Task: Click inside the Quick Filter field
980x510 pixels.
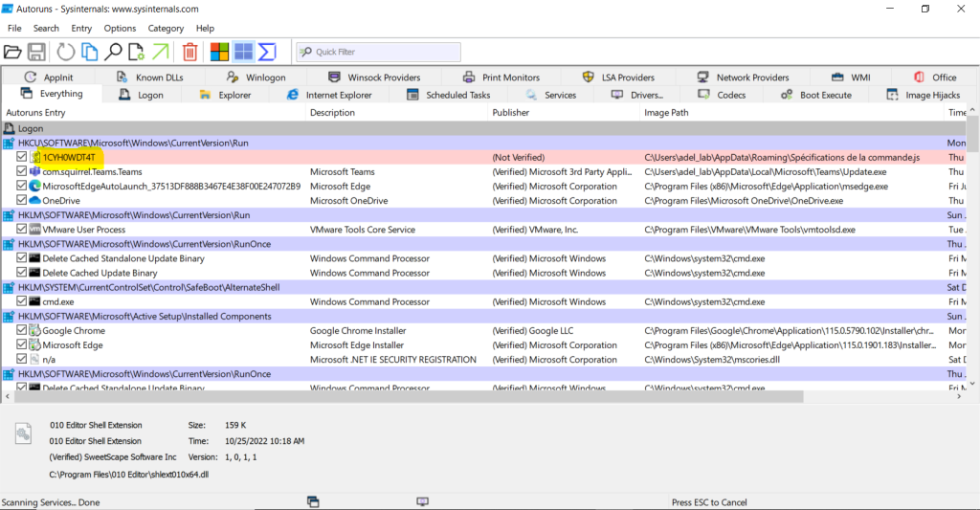Action: [x=379, y=52]
